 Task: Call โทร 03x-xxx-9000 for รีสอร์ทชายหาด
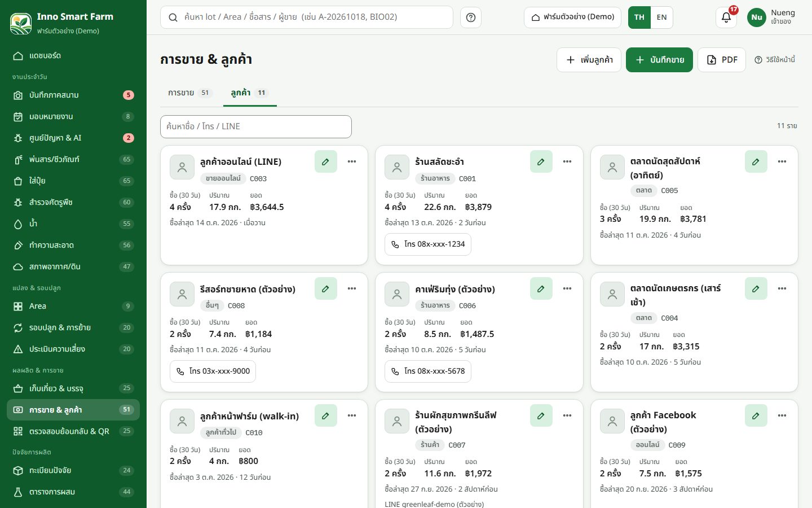[x=213, y=371]
